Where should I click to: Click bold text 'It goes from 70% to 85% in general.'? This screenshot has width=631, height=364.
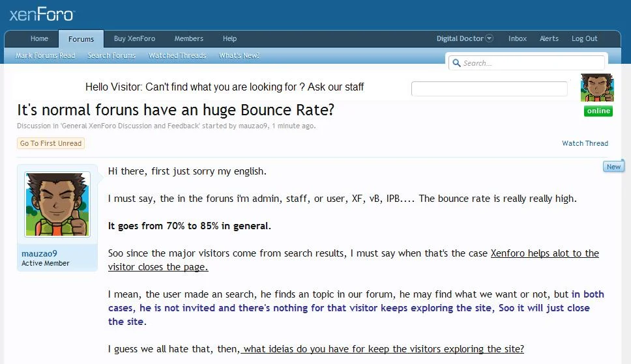[x=189, y=226]
